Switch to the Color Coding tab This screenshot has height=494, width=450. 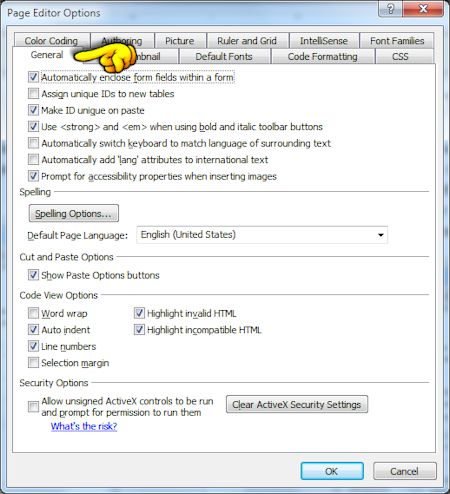(x=51, y=41)
